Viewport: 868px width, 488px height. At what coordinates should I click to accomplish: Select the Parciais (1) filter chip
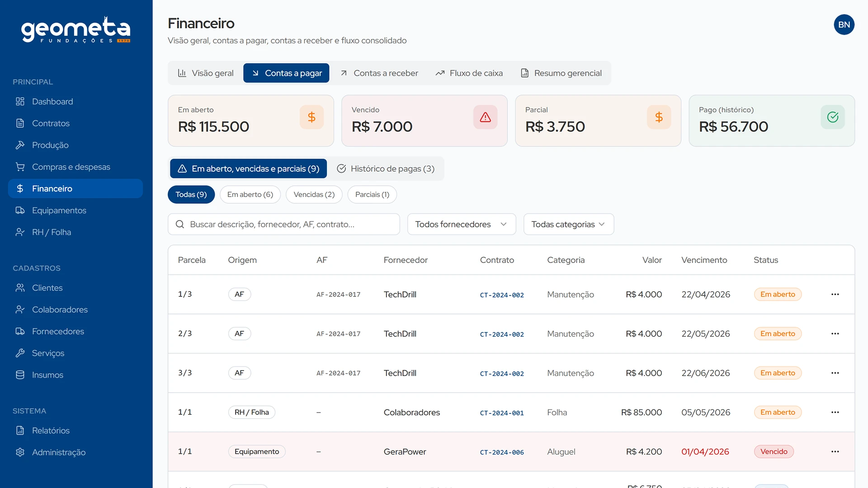pyautogui.click(x=372, y=195)
